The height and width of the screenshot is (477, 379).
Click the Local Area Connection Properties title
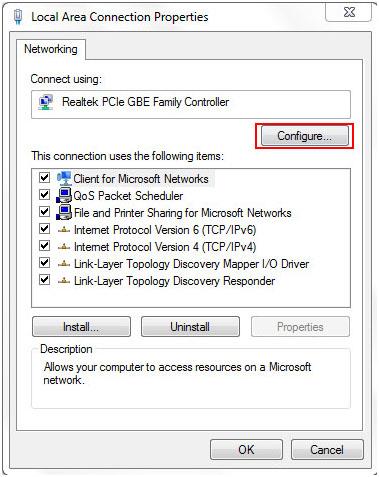pos(120,17)
